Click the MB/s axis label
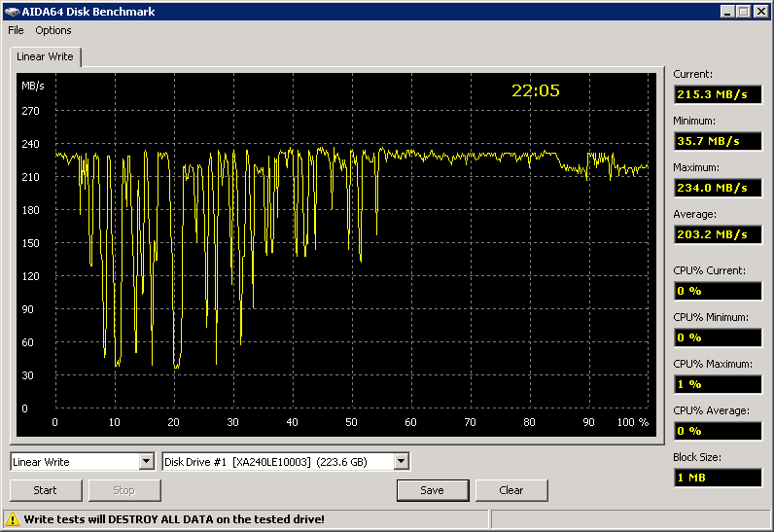 click(33, 86)
